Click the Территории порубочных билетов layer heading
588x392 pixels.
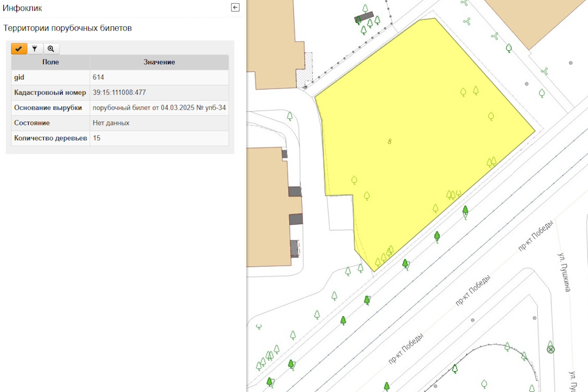(68, 28)
